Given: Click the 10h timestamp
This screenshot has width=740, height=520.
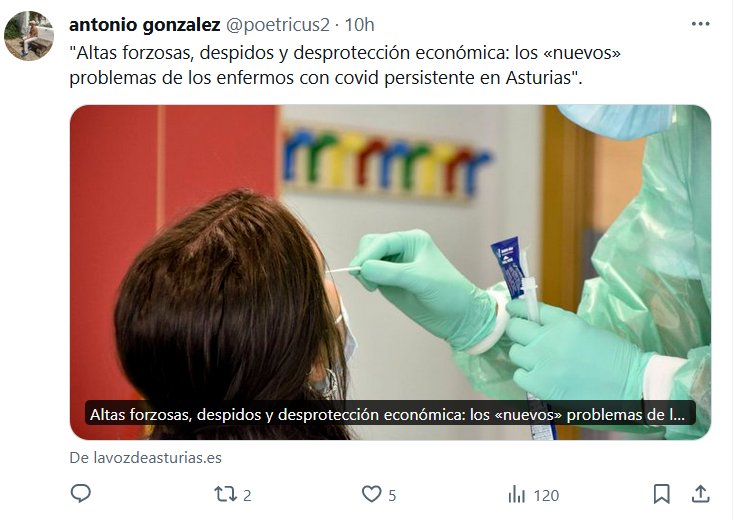Looking at the screenshot, I should [359, 25].
